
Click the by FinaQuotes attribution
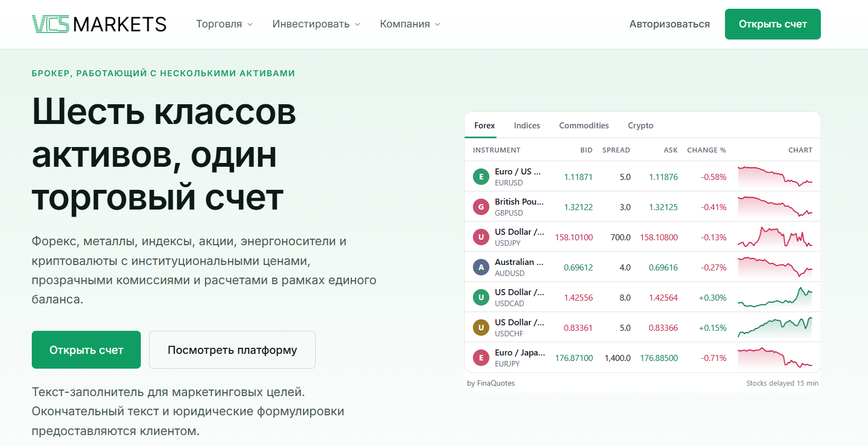click(x=491, y=383)
